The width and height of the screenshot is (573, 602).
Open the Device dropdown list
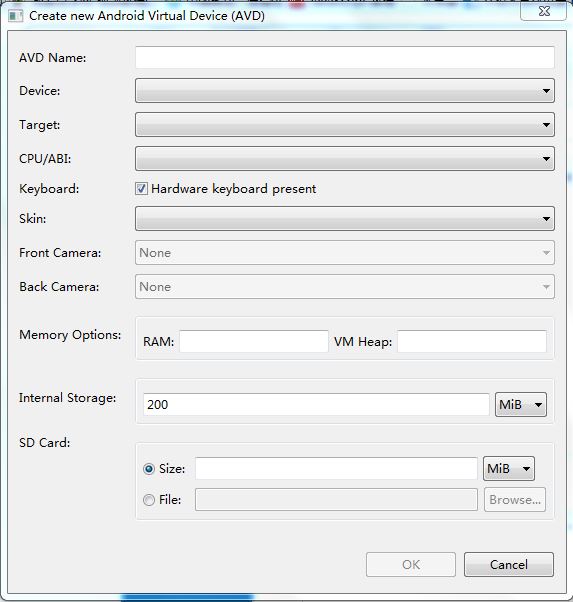point(344,91)
